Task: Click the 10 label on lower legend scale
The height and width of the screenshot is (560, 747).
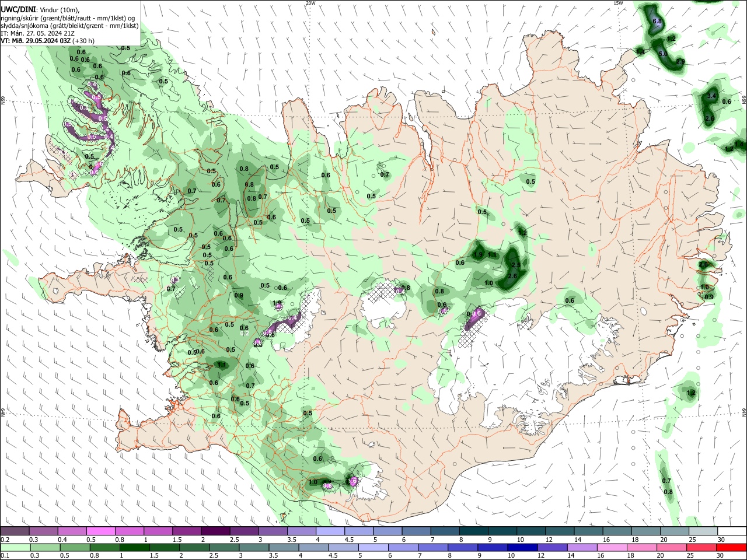Action: (x=511, y=555)
